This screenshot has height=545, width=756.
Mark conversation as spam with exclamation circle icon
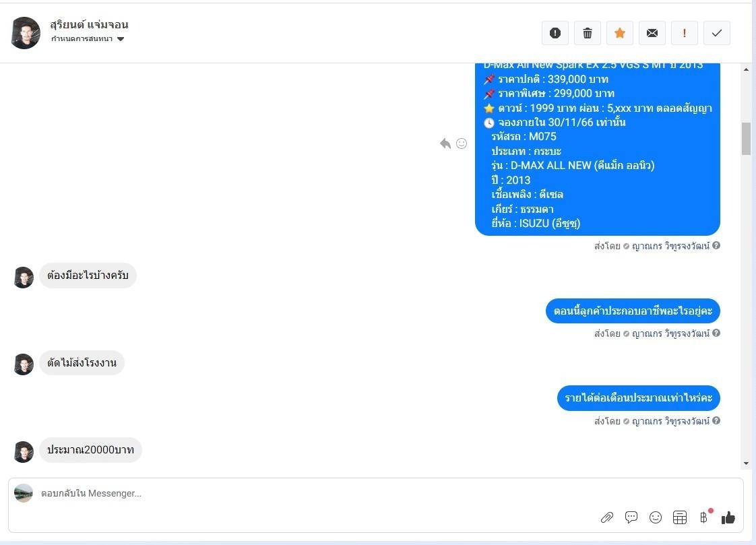pos(555,33)
